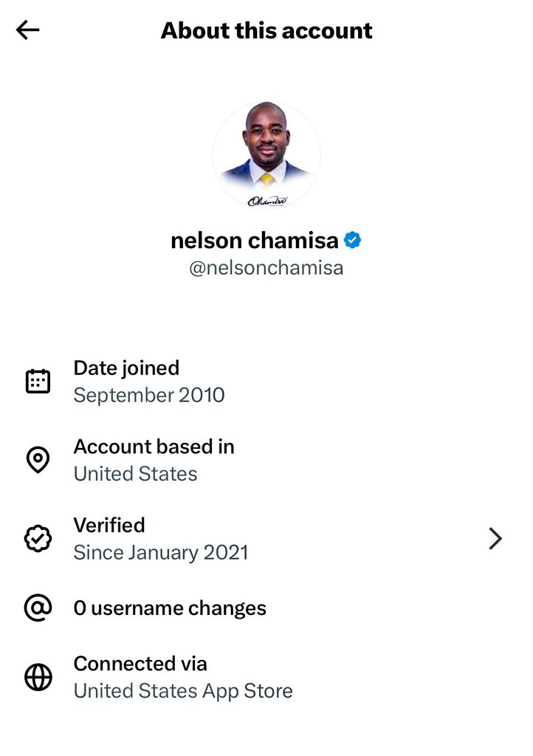Screen dimensions: 533x756
Task: Click the 'About this account' title
Action: (266, 31)
